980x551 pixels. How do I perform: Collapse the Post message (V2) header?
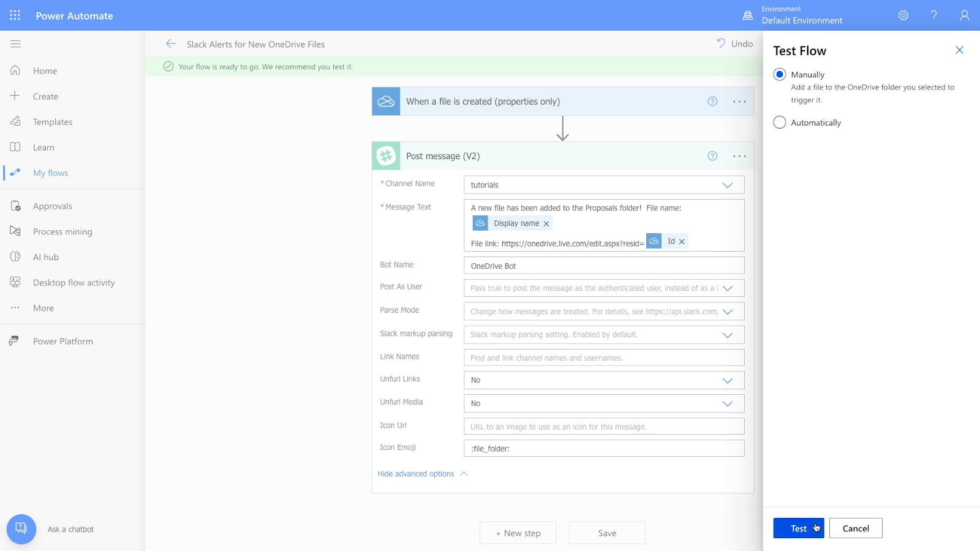[562, 156]
